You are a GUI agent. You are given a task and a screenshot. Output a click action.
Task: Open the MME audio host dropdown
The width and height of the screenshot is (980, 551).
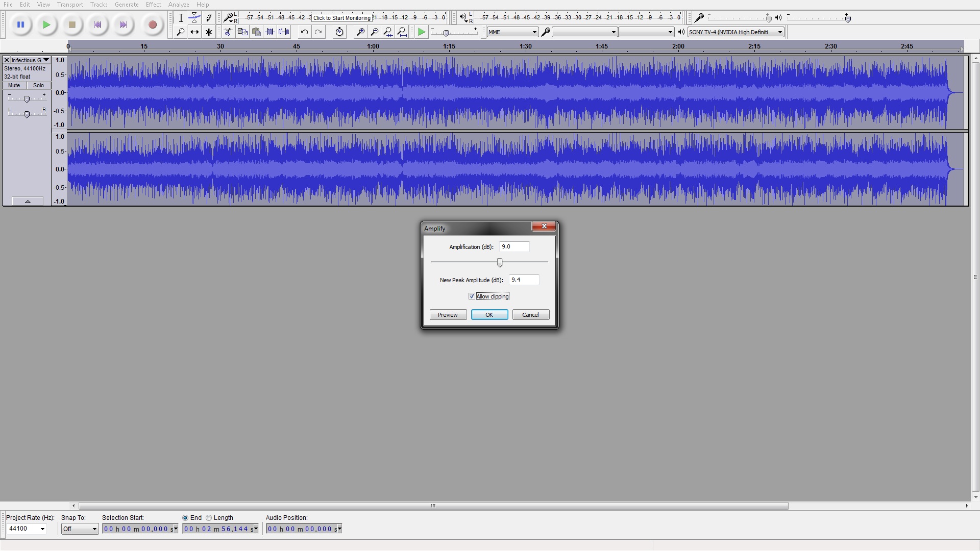click(x=512, y=32)
